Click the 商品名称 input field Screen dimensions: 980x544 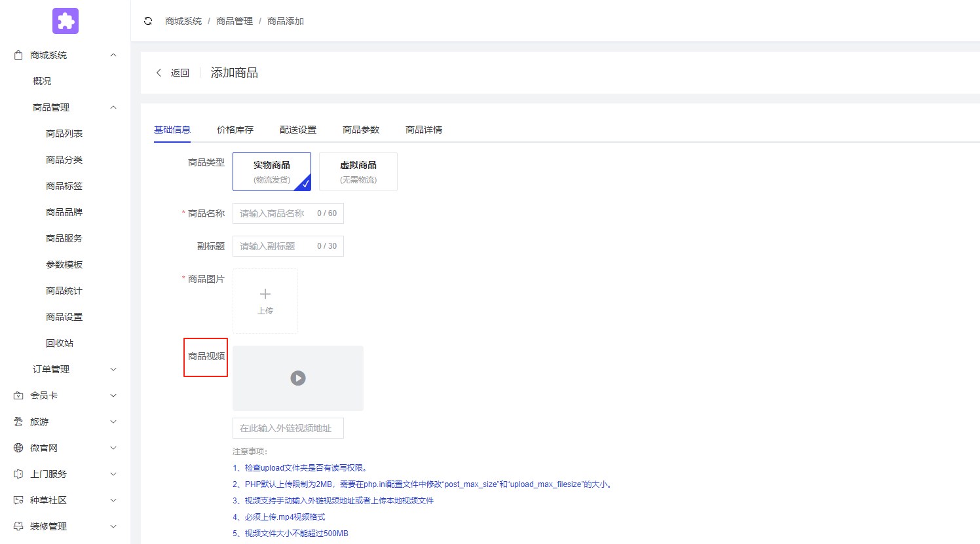coord(288,213)
